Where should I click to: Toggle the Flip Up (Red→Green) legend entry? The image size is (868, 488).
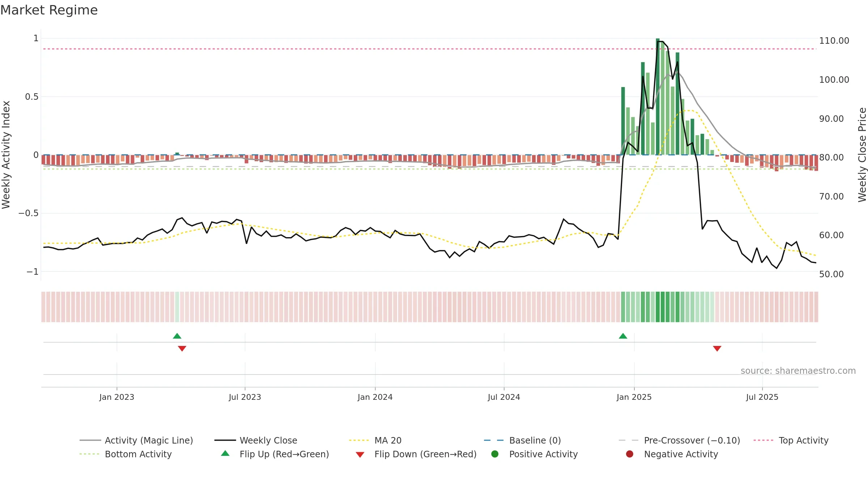(x=275, y=454)
